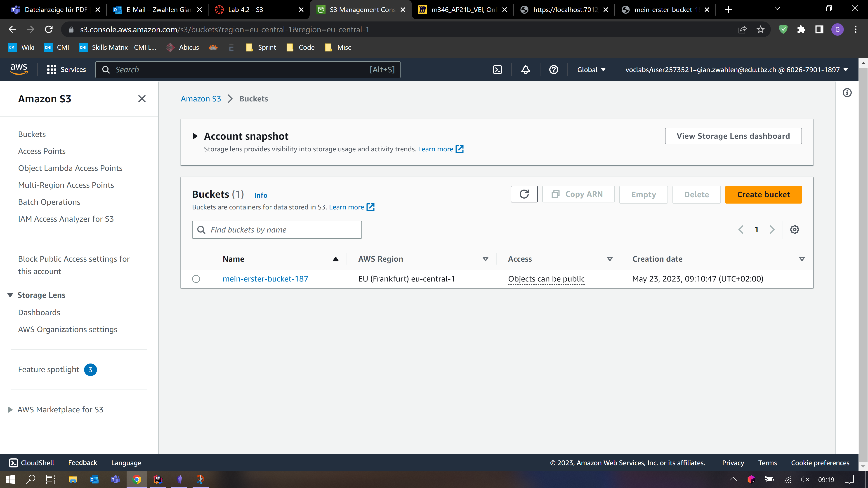Collapse the Storage Lens sidebar group
The image size is (868, 488).
(x=10, y=295)
